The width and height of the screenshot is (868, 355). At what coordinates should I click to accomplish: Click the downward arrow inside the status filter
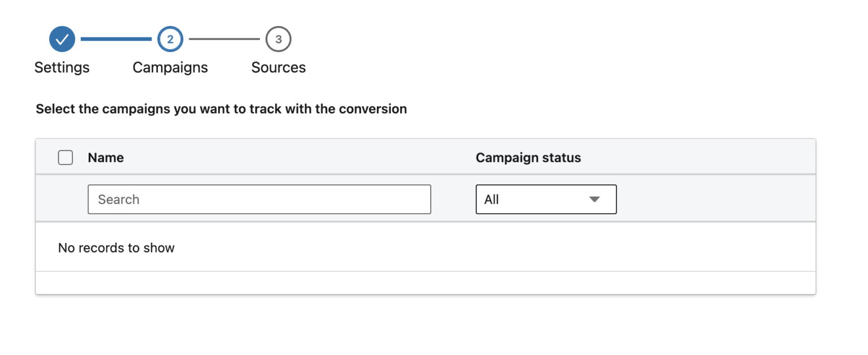(x=594, y=199)
